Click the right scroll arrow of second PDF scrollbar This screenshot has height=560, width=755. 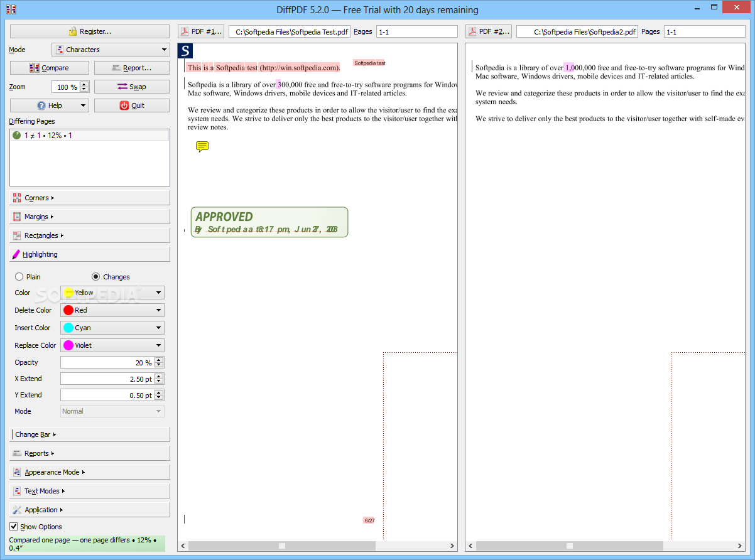click(740, 546)
